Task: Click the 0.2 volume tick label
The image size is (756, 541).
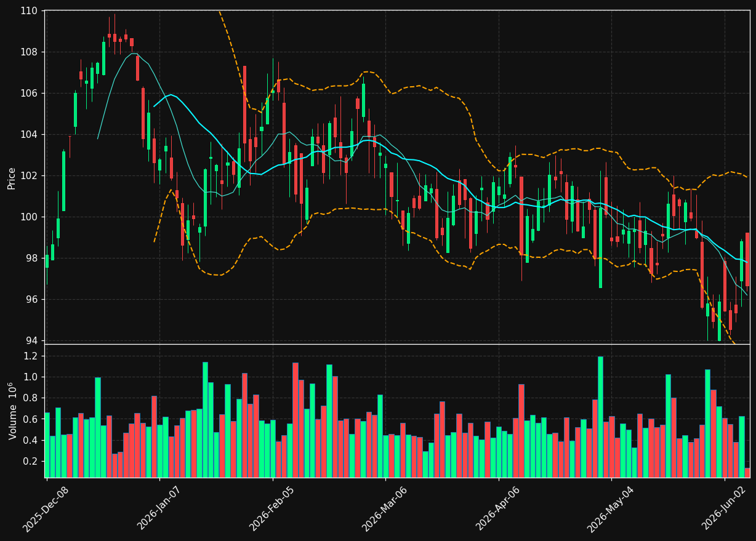Action: (x=31, y=462)
